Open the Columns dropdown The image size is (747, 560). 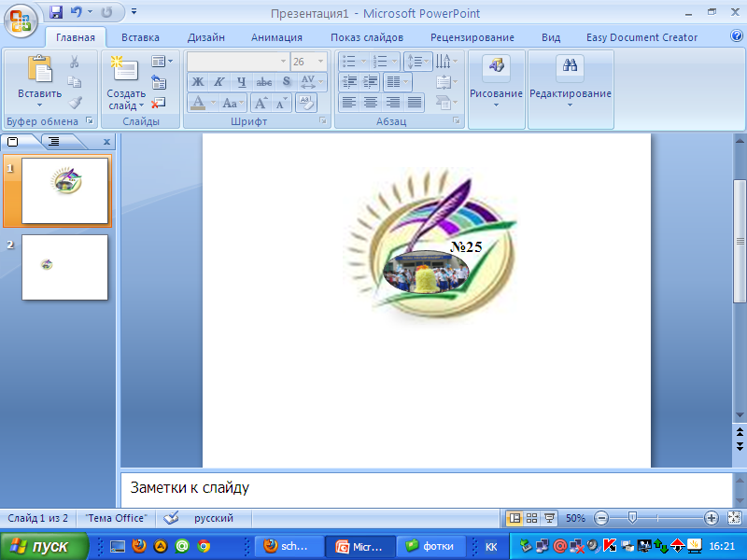(x=398, y=82)
